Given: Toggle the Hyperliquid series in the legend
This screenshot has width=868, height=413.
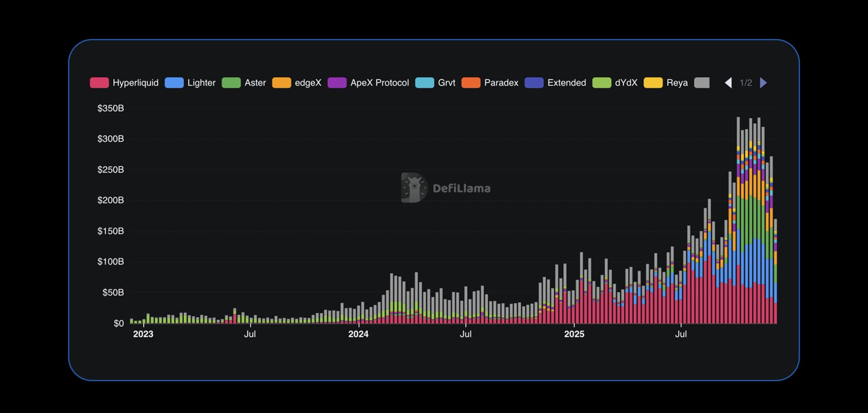Looking at the screenshot, I should [x=135, y=83].
